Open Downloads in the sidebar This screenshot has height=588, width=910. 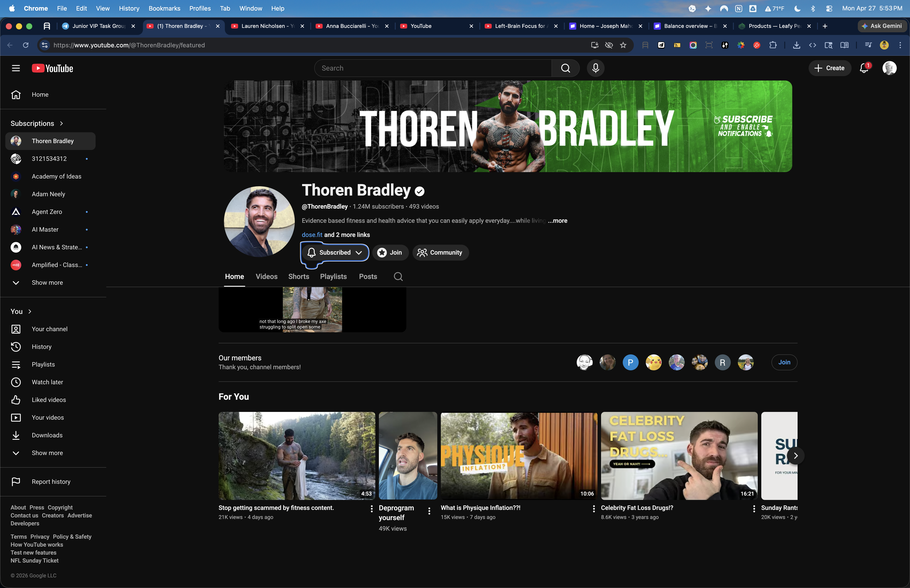[50, 435]
